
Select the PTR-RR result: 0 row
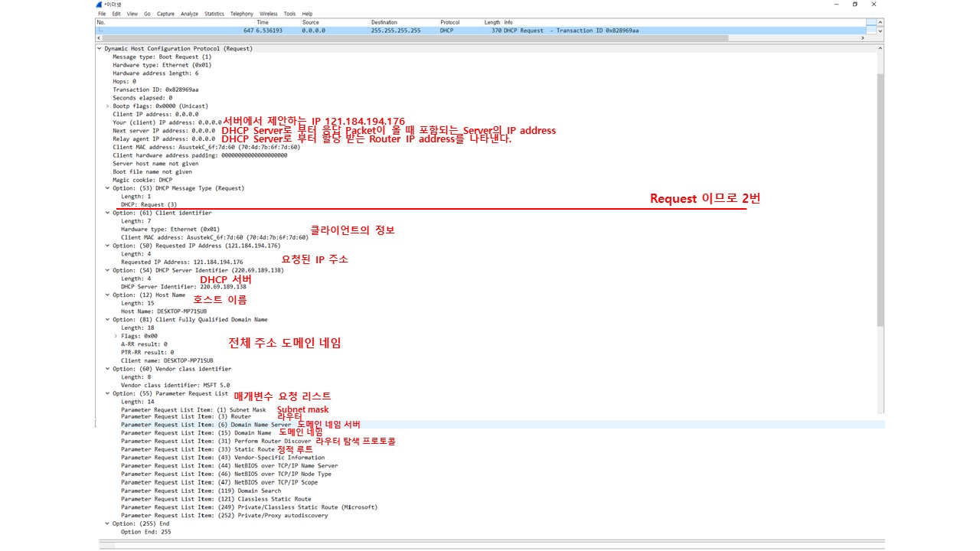tap(147, 352)
